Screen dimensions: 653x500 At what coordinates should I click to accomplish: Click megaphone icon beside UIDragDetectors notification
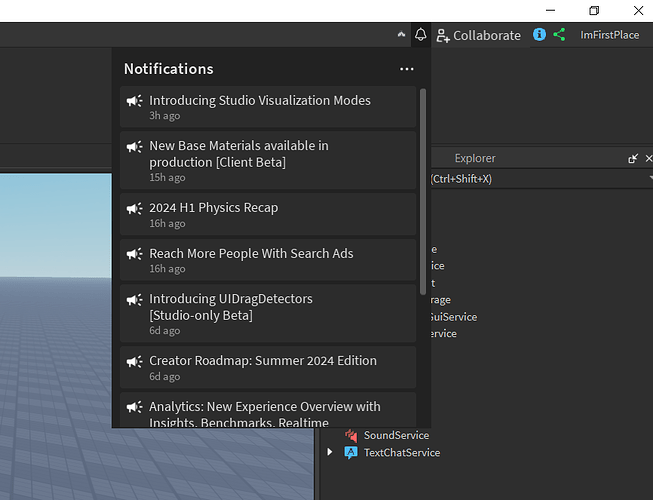[135, 300]
